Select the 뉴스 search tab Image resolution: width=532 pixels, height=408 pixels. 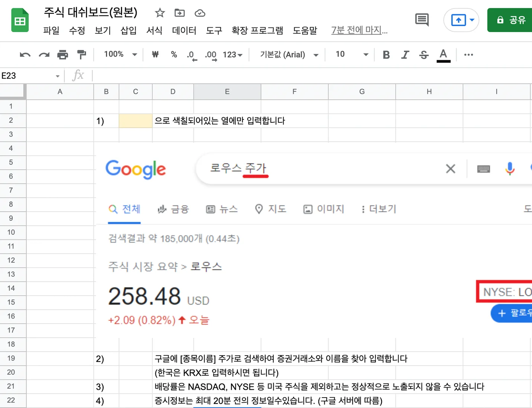click(222, 209)
